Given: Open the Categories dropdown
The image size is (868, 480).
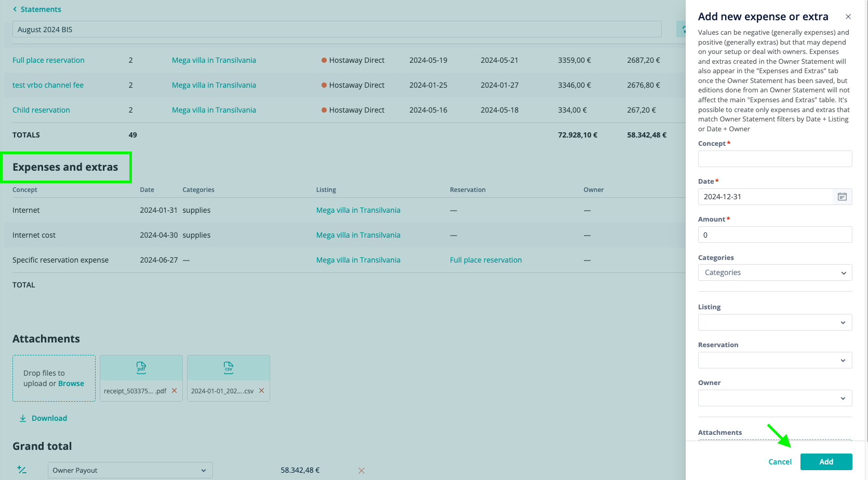Looking at the screenshot, I should 774,272.
